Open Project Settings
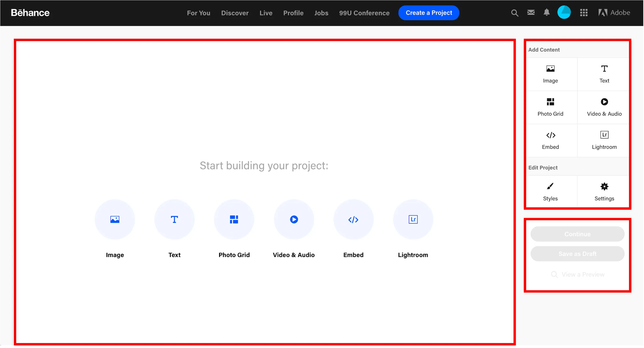The image size is (644, 348). click(x=604, y=192)
